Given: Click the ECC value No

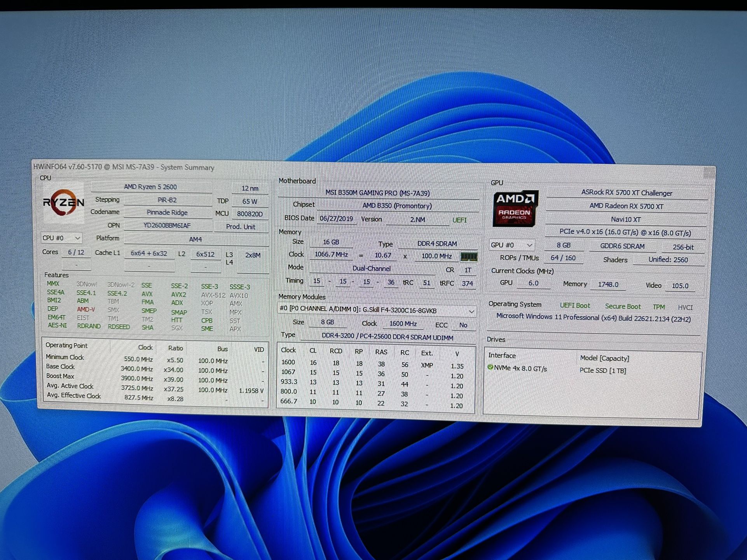Looking at the screenshot, I should point(463,325).
